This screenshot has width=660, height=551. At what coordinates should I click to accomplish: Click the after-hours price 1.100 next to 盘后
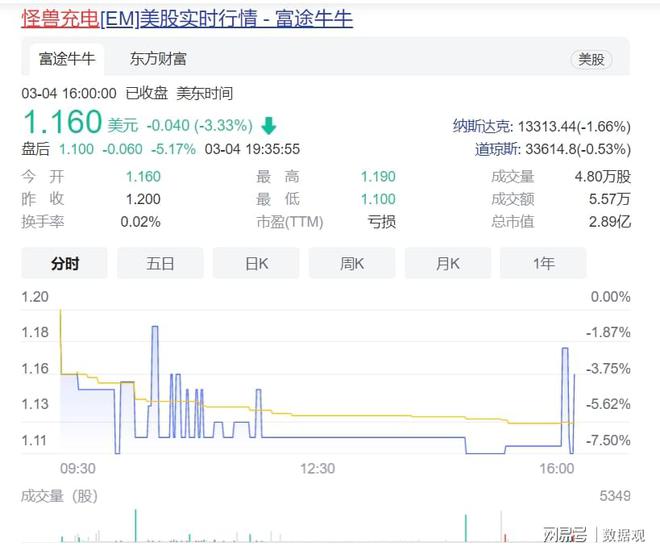(76, 149)
